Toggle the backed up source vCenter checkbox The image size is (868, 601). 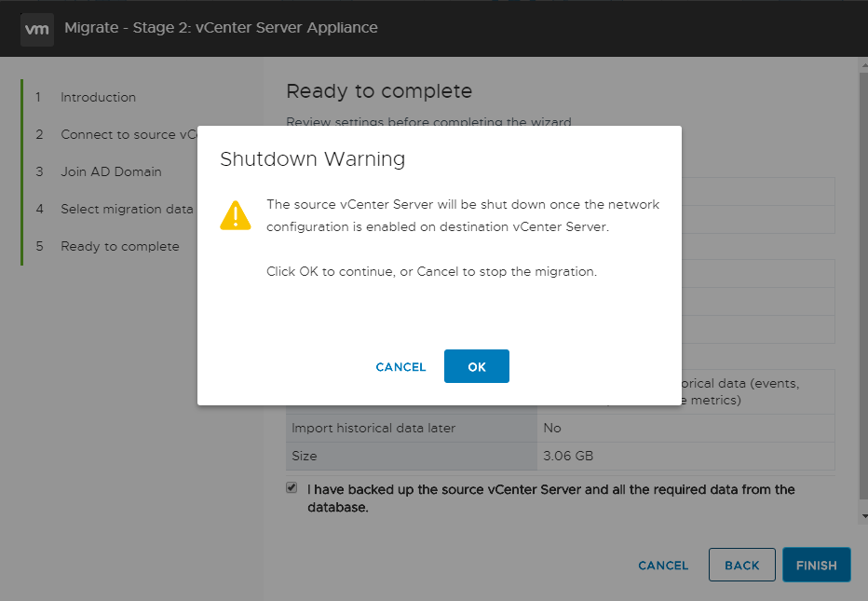coord(292,488)
